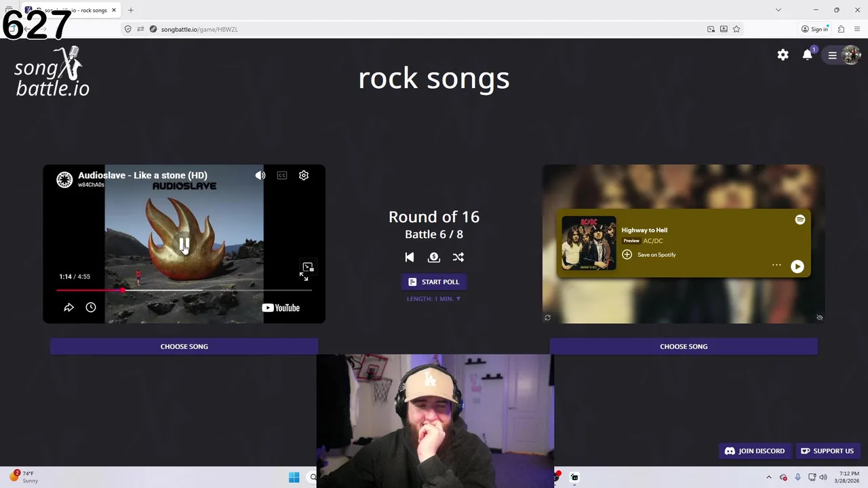This screenshot has width=868, height=488.
Task: Expand the poll length dropdown
Action: click(434, 299)
